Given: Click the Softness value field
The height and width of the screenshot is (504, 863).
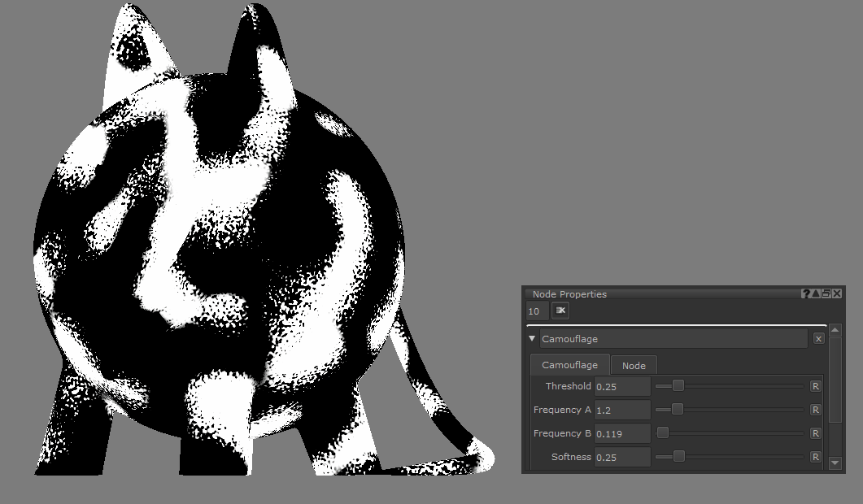Looking at the screenshot, I should (x=622, y=457).
